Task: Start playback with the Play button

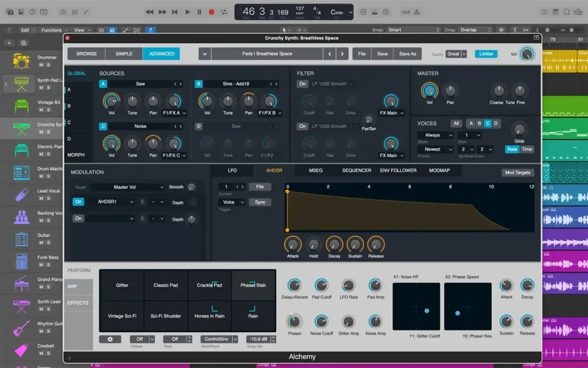Action: 187,12
